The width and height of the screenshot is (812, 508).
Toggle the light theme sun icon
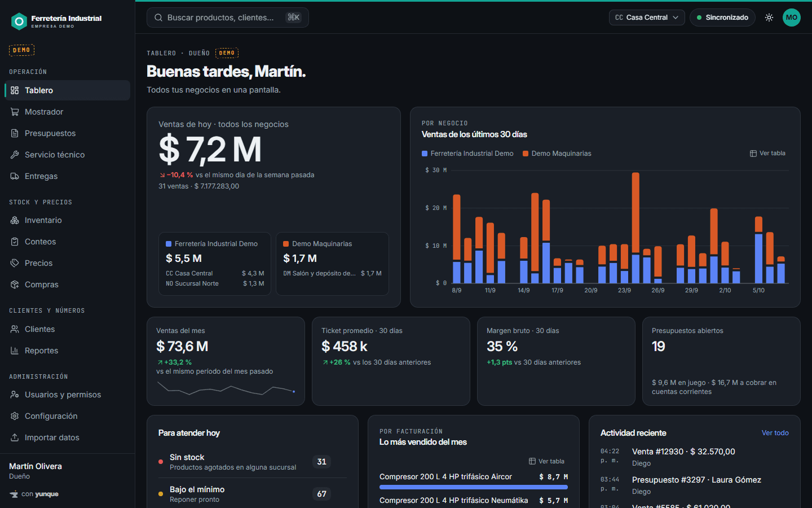[x=769, y=17]
